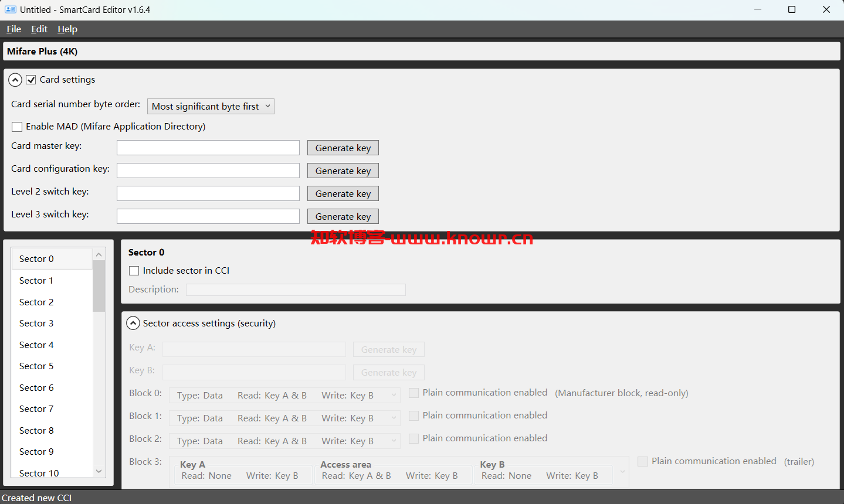The height and width of the screenshot is (504, 844).
Task: Select Sector 6 in sector list
Action: (x=52, y=388)
